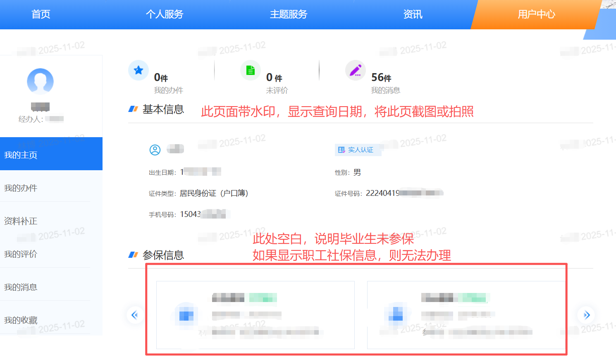Switch to 主题服务 in top navigation

[289, 14]
